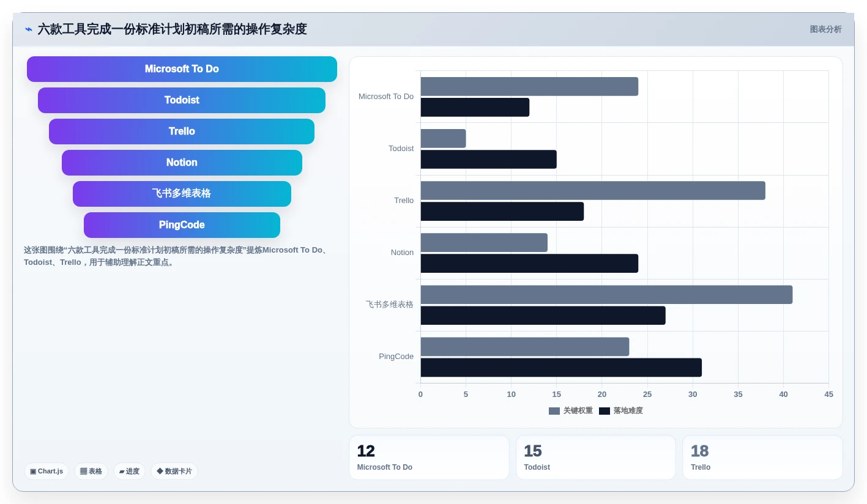Click the 落地难度 bar for Todoist

pyautogui.click(x=488, y=160)
